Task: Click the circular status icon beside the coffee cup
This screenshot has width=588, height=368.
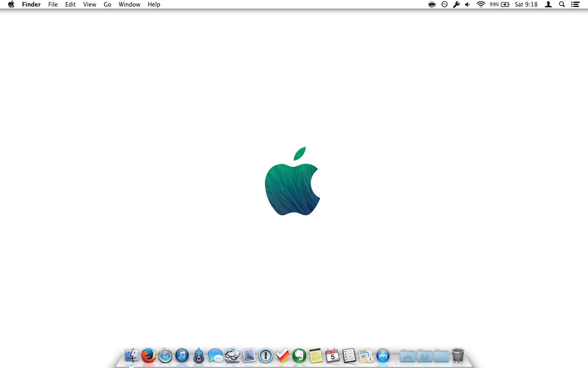Action: pos(445,4)
